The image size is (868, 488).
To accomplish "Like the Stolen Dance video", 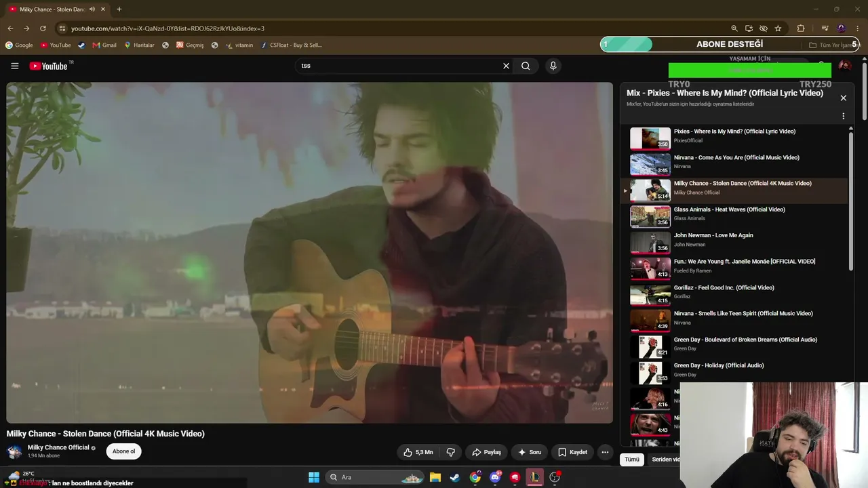I will (418, 452).
